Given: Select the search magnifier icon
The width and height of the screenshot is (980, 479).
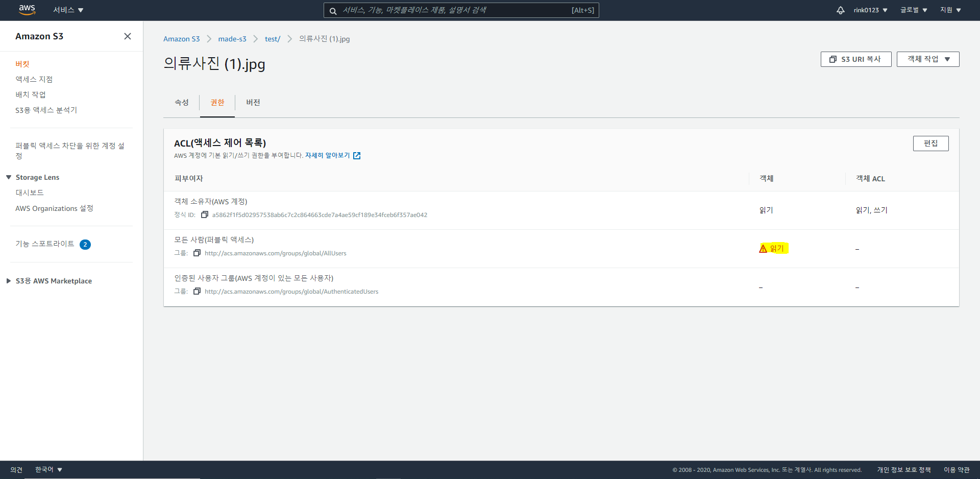Looking at the screenshot, I should point(333,11).
